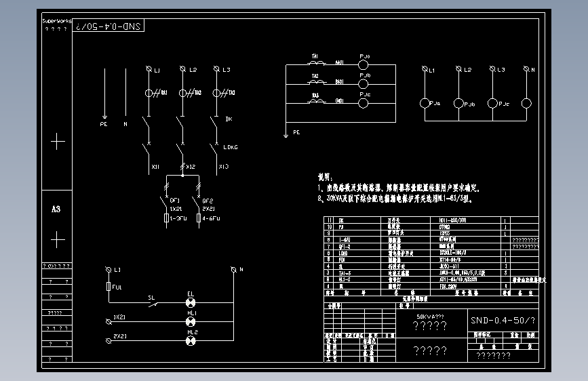
Task: Click the SL switch label
Action: (x=151, y=298)
